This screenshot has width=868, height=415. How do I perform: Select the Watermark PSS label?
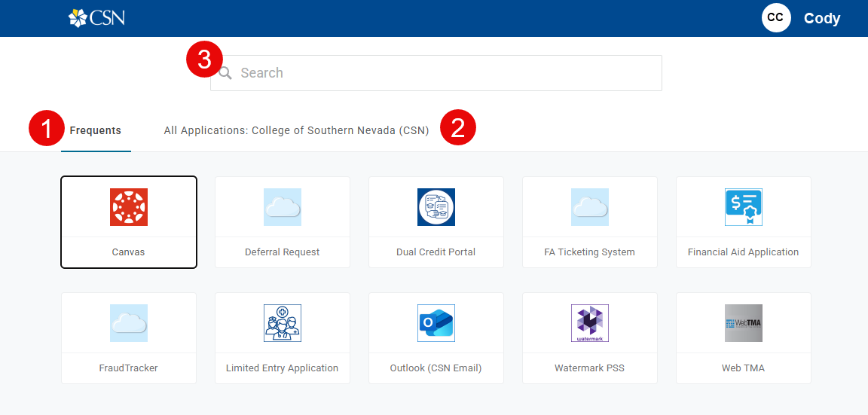589,368
